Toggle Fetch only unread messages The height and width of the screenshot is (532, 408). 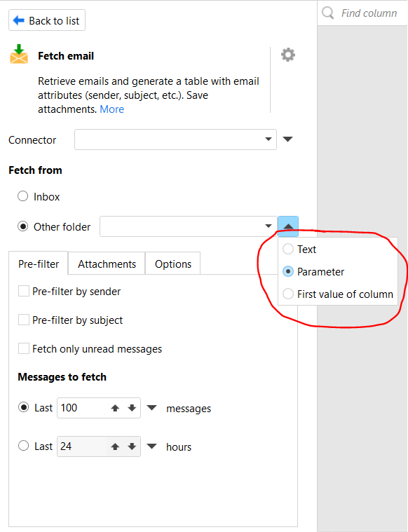click(x=23, y=348)
